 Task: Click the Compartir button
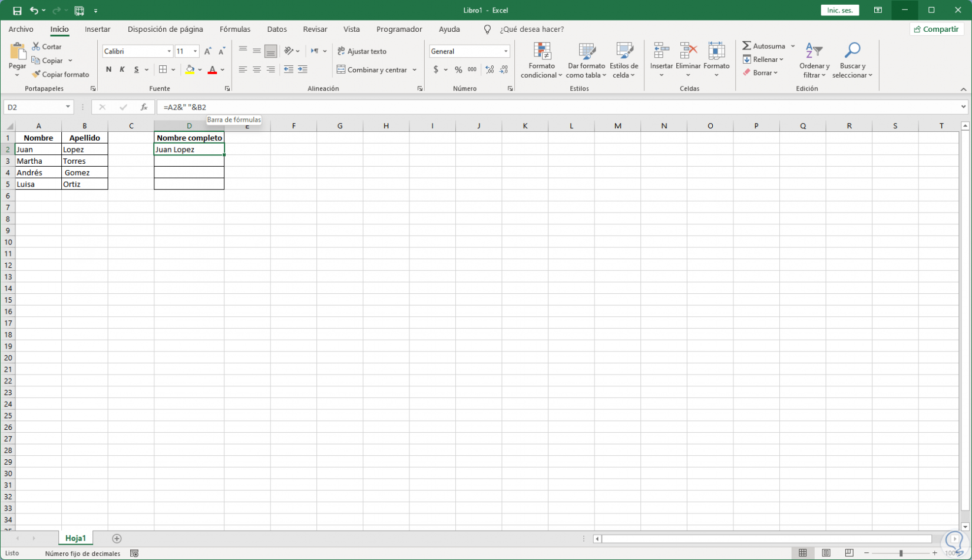point(936,29)
